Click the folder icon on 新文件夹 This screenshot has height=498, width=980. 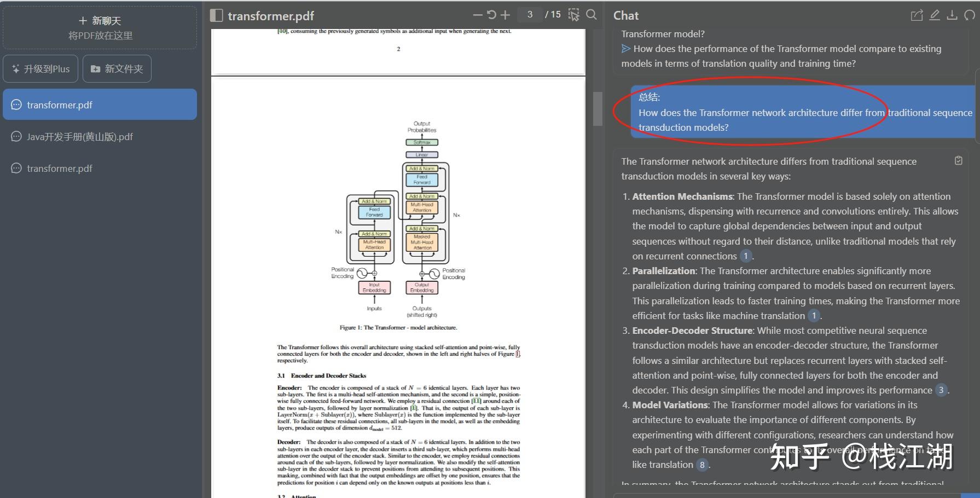pyautogui.click(x=95, y=69)
